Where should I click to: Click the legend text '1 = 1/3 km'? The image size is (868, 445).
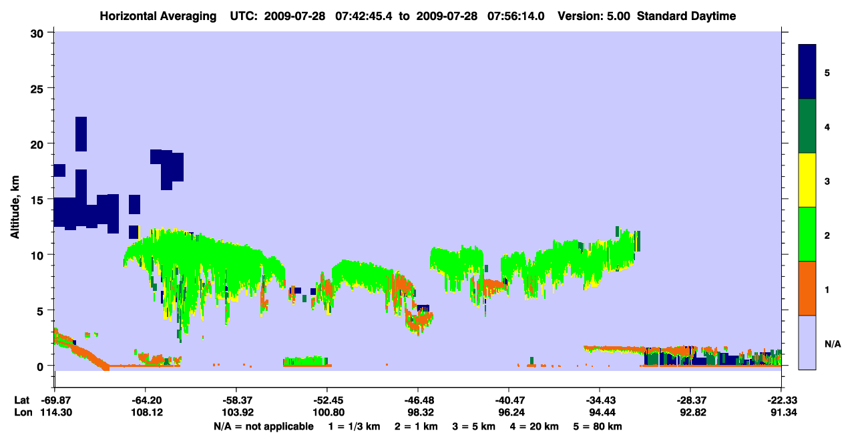(x=356, y=426)
